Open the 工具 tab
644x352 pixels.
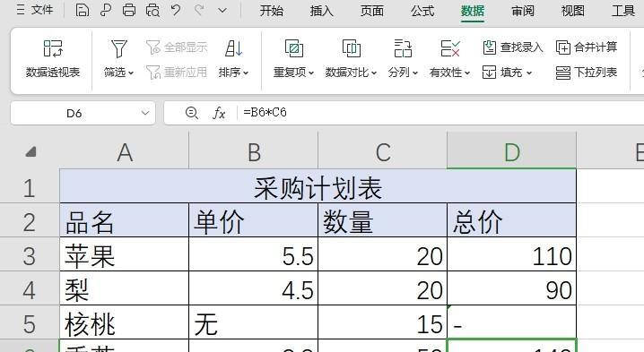click(x=623, y=11)
